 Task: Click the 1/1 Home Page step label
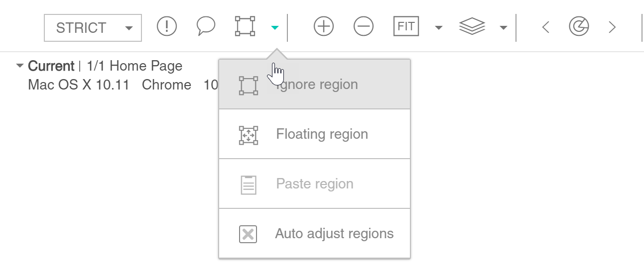[x=134, y=66]
